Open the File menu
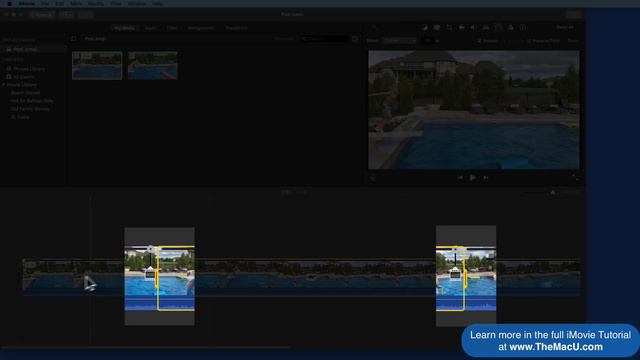 point(45,4)
